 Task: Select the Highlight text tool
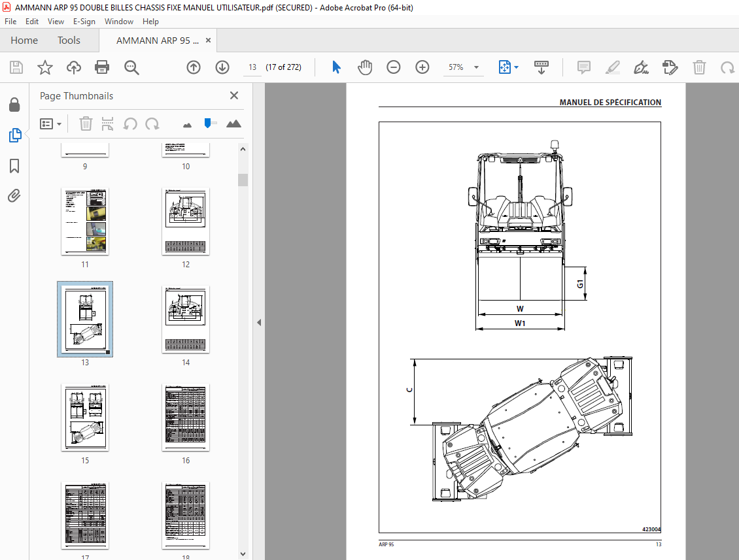click(x=612, y=67)
